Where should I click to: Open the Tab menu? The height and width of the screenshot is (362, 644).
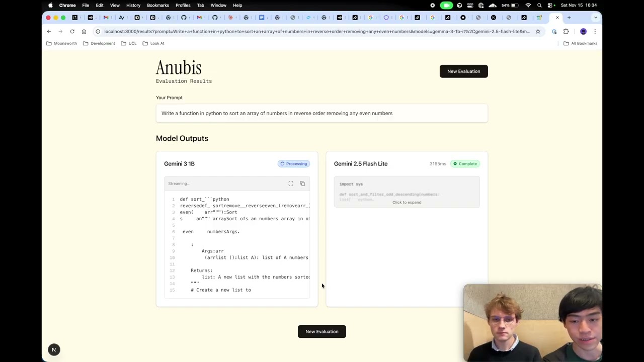coord(200,5)
